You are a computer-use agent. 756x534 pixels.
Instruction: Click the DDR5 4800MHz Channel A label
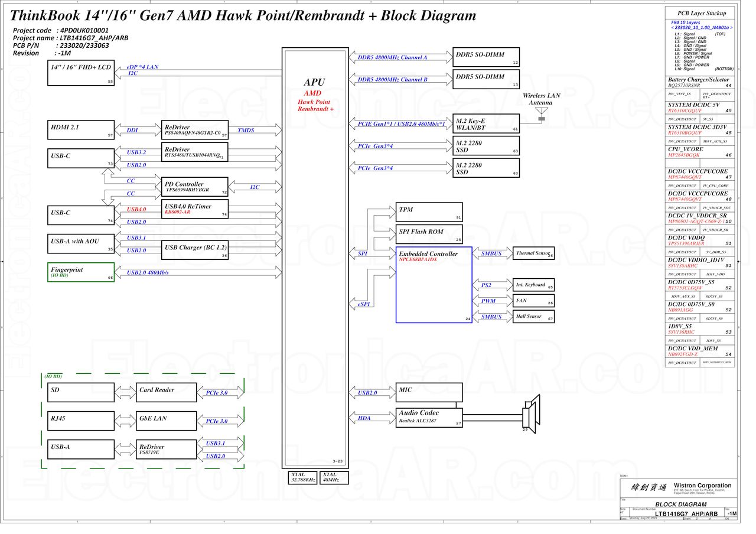click(392, 57)
